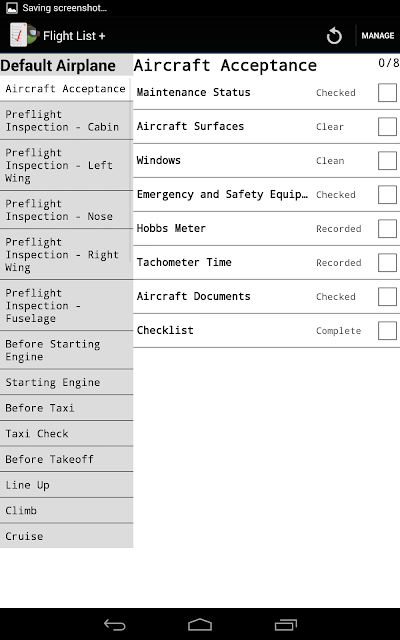The width and height of the screenshot is (400, 640).
Task: Tap the Flight List + app icon
Action: (24, 35)
